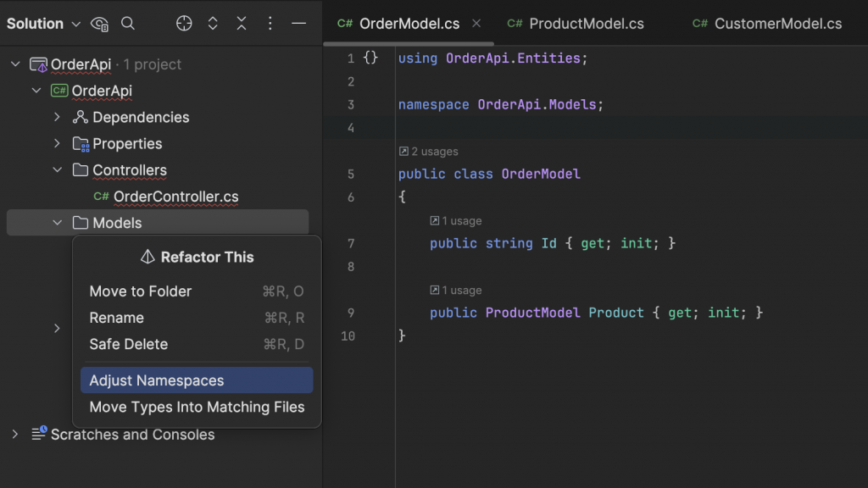Screen dimensions: 868x488
Task: Hide the Solution tool window
Action: (x=298, y=24)
